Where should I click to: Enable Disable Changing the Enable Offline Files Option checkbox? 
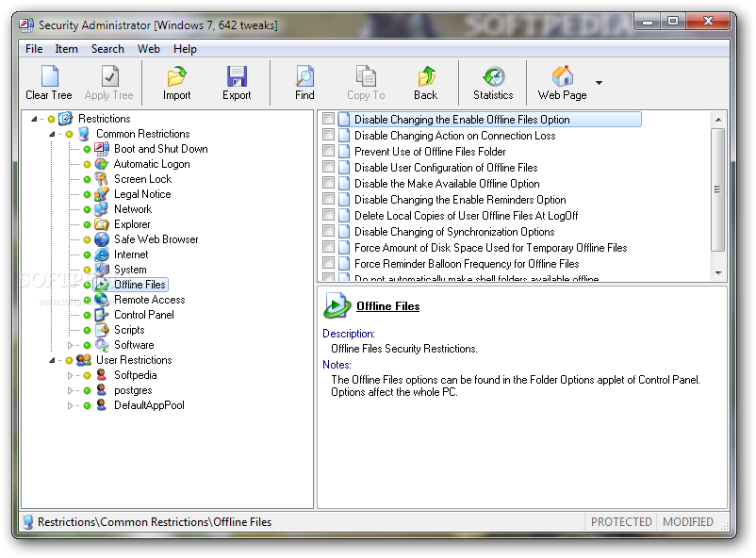tap(329, 119)
